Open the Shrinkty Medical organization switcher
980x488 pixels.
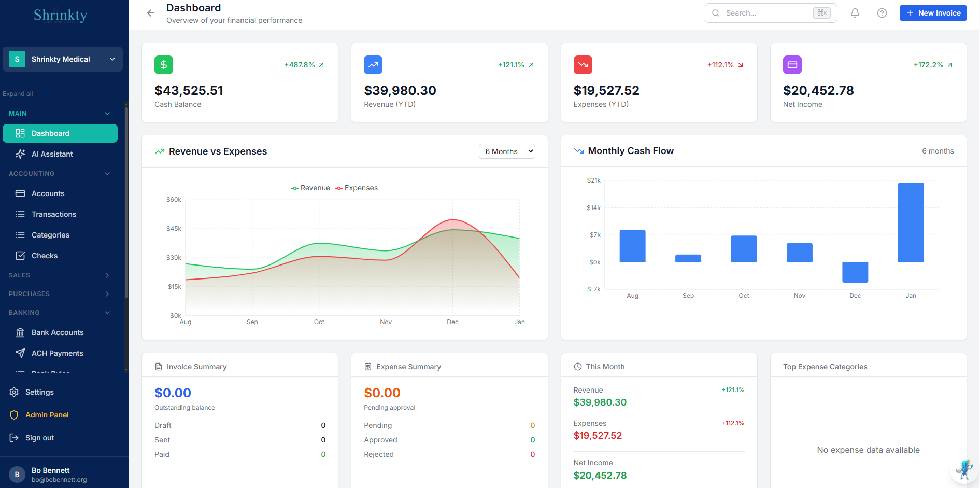click(63, 59)
